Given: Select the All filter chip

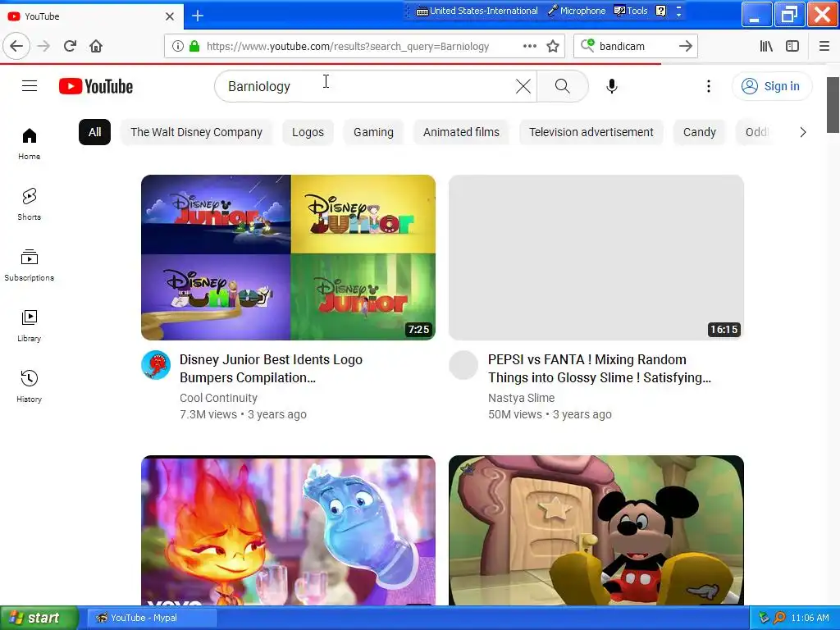Looking at the screenshot, I should 95,132.
